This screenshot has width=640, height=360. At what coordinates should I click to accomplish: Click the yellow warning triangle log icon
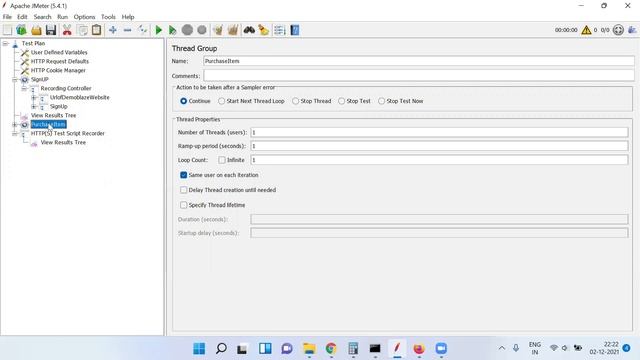tap(586, 30)
